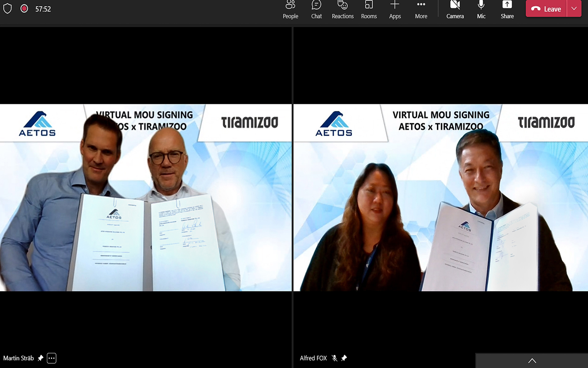This screenshot has height=368, width=588.
Task: Toggle the Mic
Action: point(481,10)
